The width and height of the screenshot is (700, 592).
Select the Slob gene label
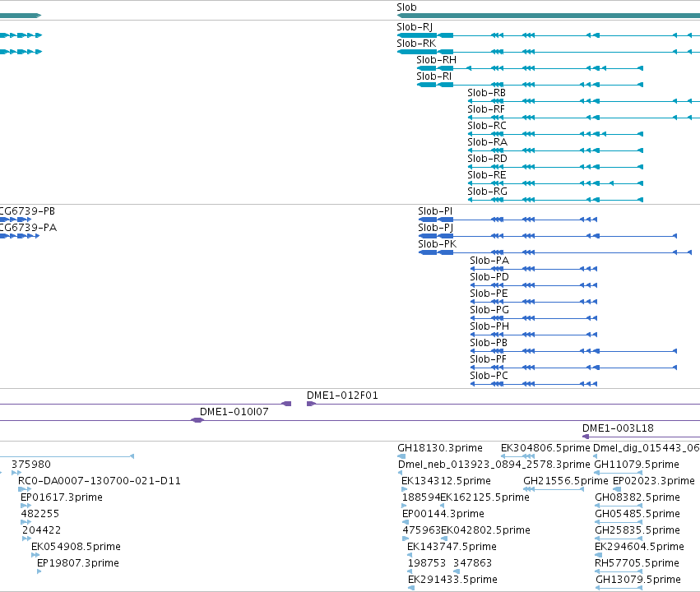pos(406,7)
